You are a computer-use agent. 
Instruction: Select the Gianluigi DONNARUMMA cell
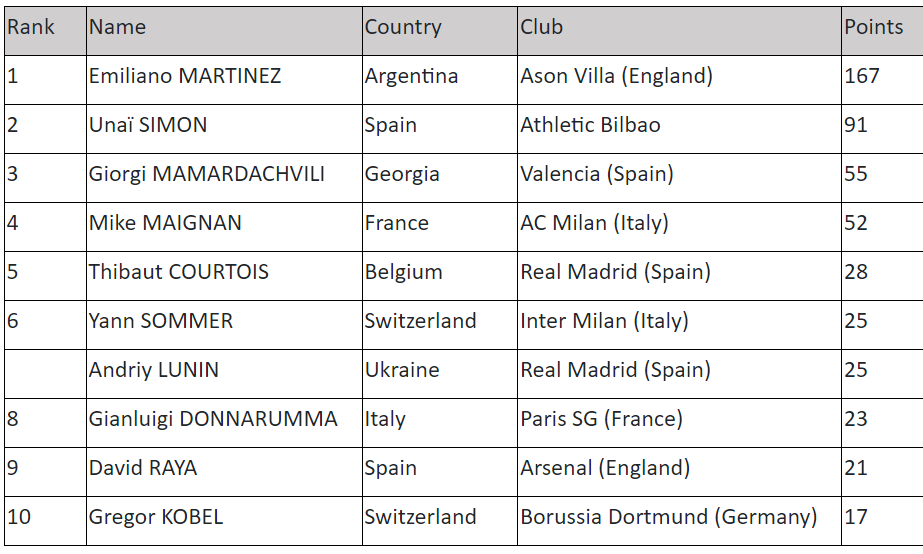[x=213, y=420]
